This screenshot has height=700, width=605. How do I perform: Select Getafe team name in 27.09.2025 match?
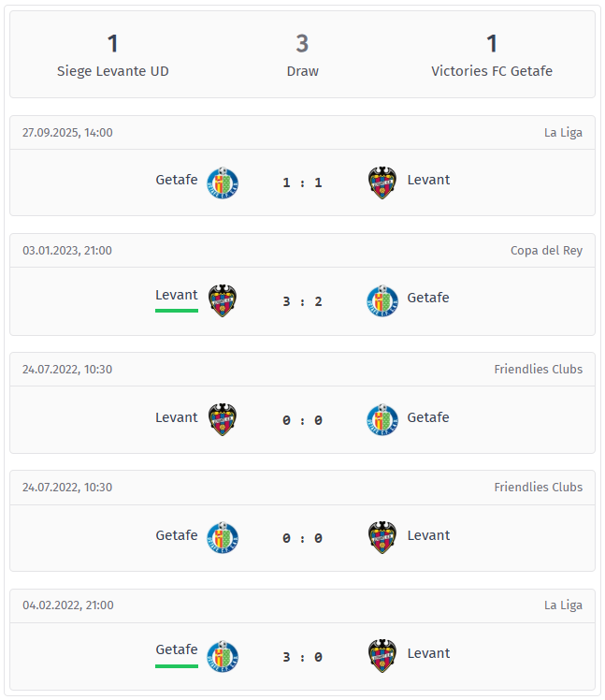click(x=177, y=180)
